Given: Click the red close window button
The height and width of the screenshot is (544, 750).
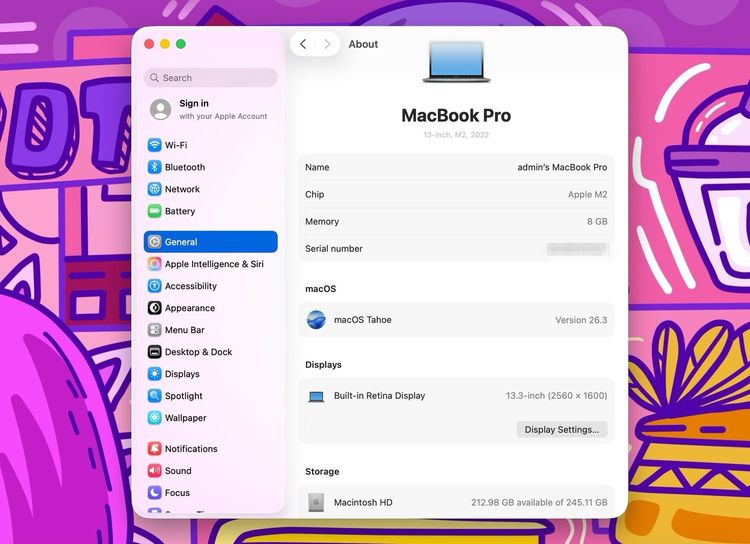Looking at the screenshot, I should pyautogui.click(x=149, y=44).
